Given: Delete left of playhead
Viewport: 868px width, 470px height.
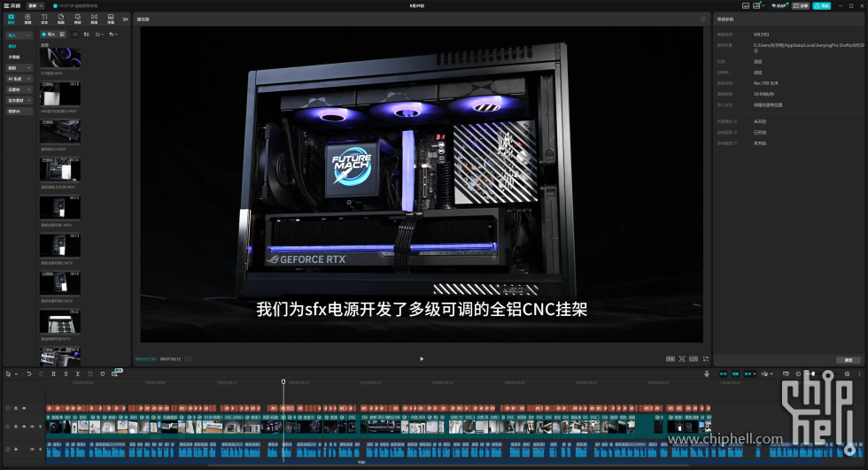Looking at the screenshot, I should pos(66,374).
